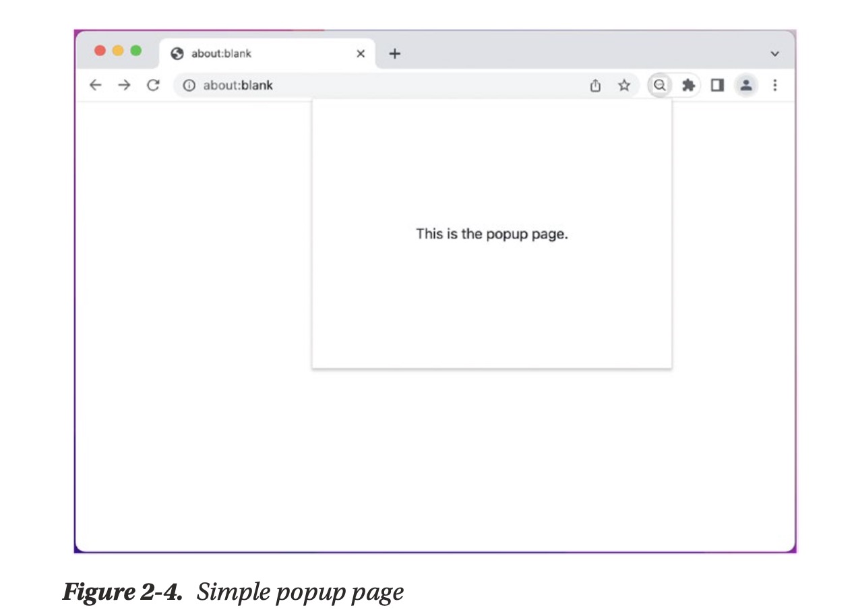
Task: Bookmark this tab with the star icon
Action: [624, 86]
